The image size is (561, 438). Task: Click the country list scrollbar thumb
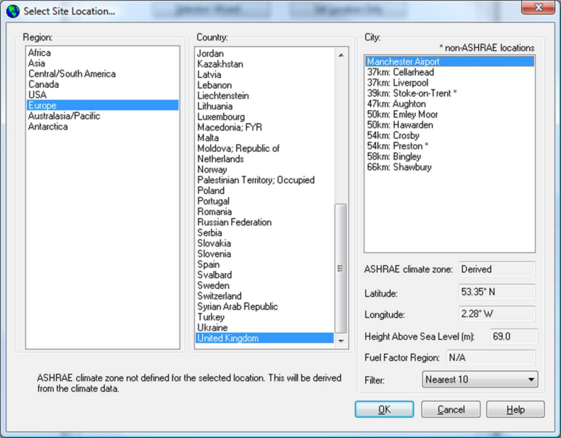pos(341,268)
